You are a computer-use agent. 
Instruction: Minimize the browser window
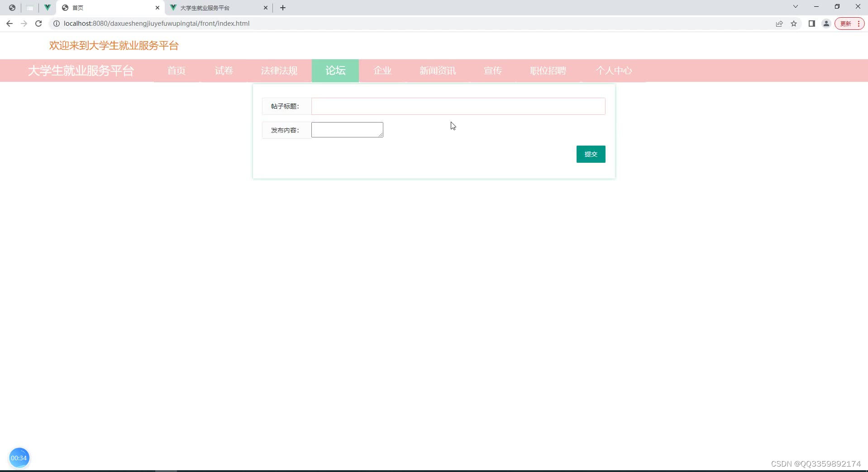pos(816,7)
